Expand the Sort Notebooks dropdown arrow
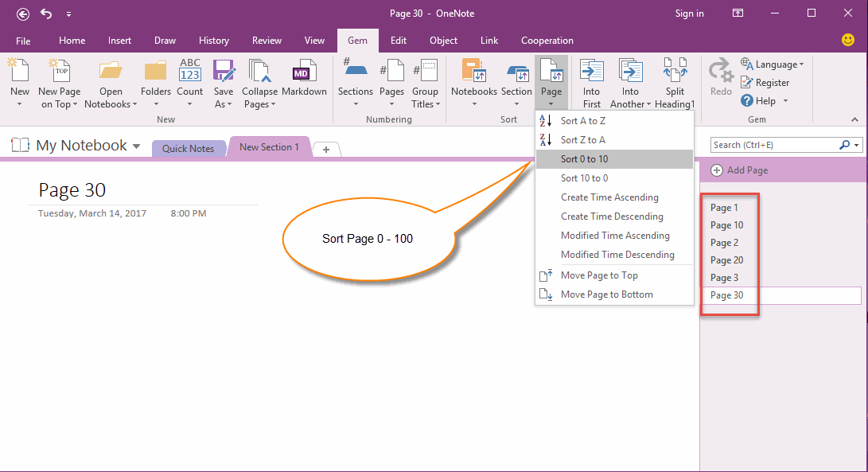 [474, 104]
